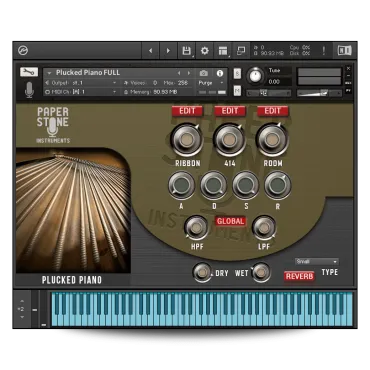The height and width of the screenshot is (370, 370).
Task: Shift keyboard octave up with arrow
Action: click(x=22, y=301)
